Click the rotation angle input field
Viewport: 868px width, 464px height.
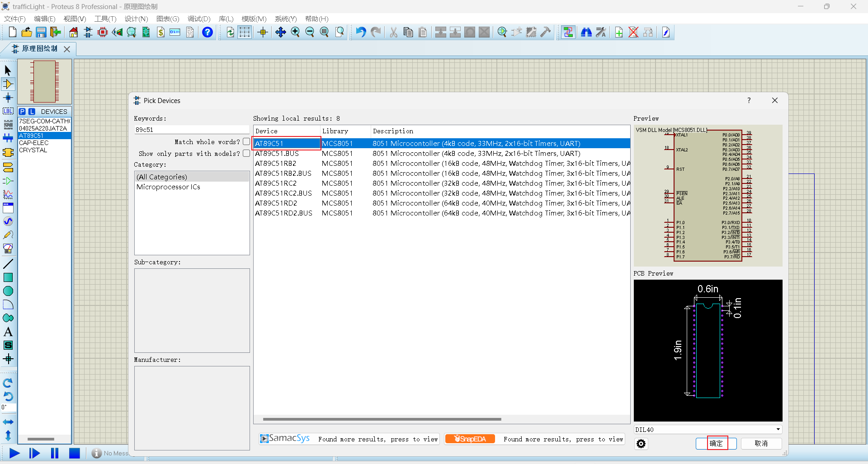tap(8, 408)
